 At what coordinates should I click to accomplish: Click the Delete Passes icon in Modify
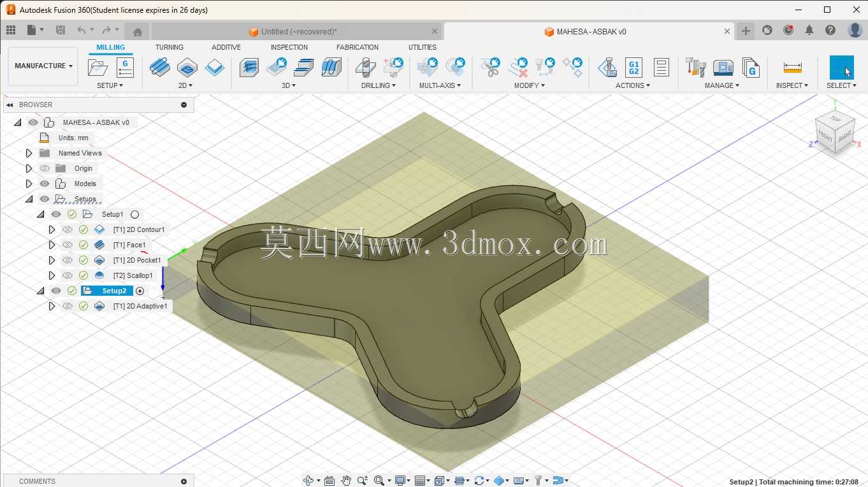point(517,67)
